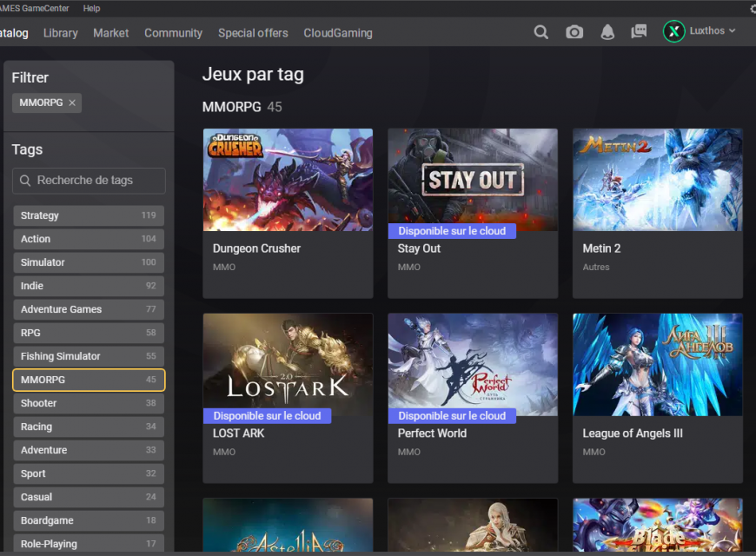Open the CloudGaming tab
756x556 pixels.
(338, 33)
